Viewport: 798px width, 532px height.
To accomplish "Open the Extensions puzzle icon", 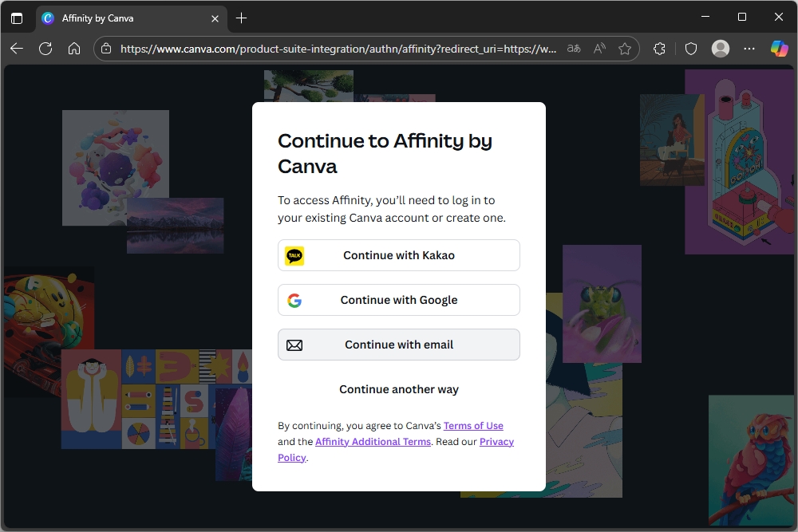I will [660, 49].
